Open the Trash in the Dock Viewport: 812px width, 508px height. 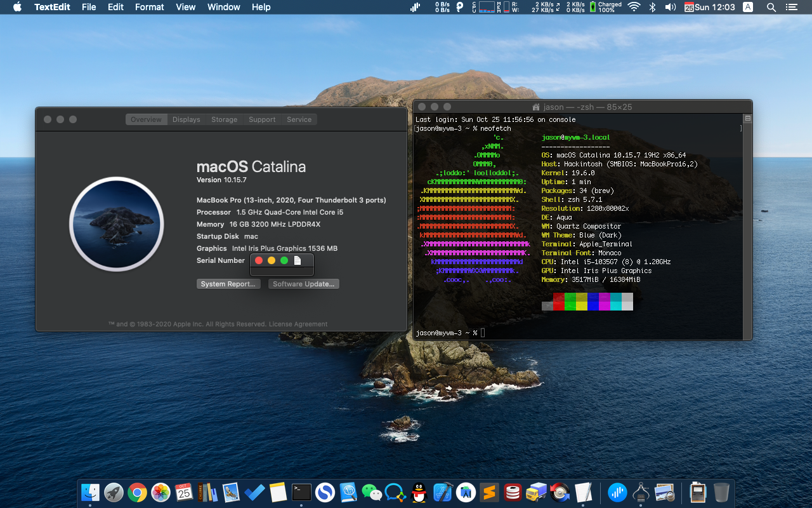(x=721, y=492)
